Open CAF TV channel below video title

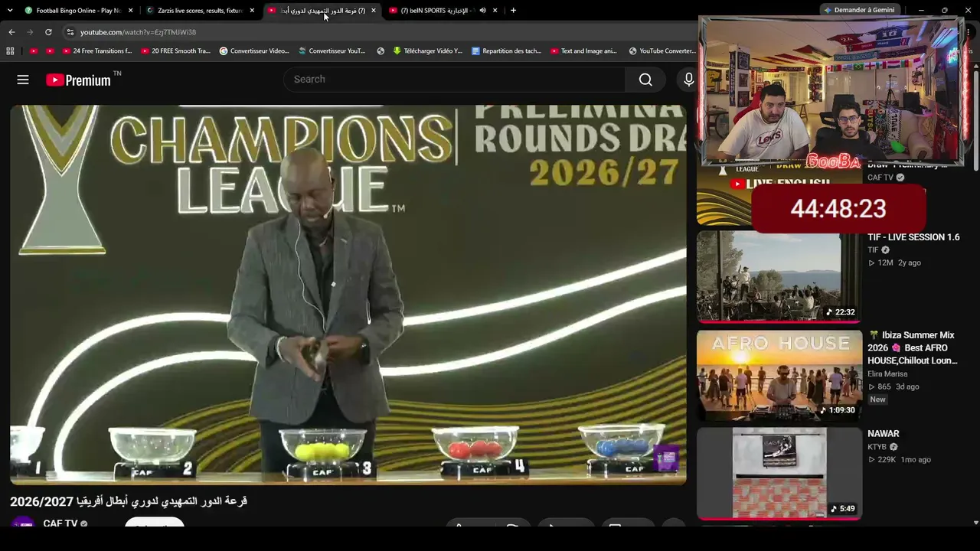[60, 523]
